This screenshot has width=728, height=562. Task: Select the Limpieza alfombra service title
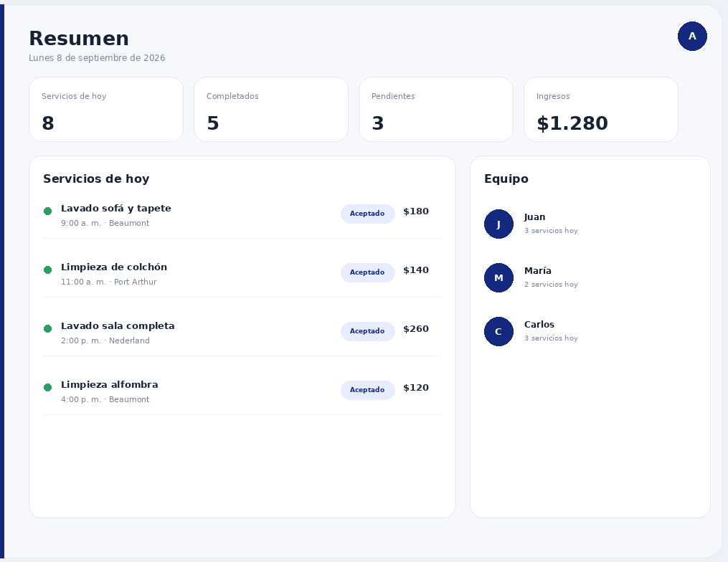(110, 385)
